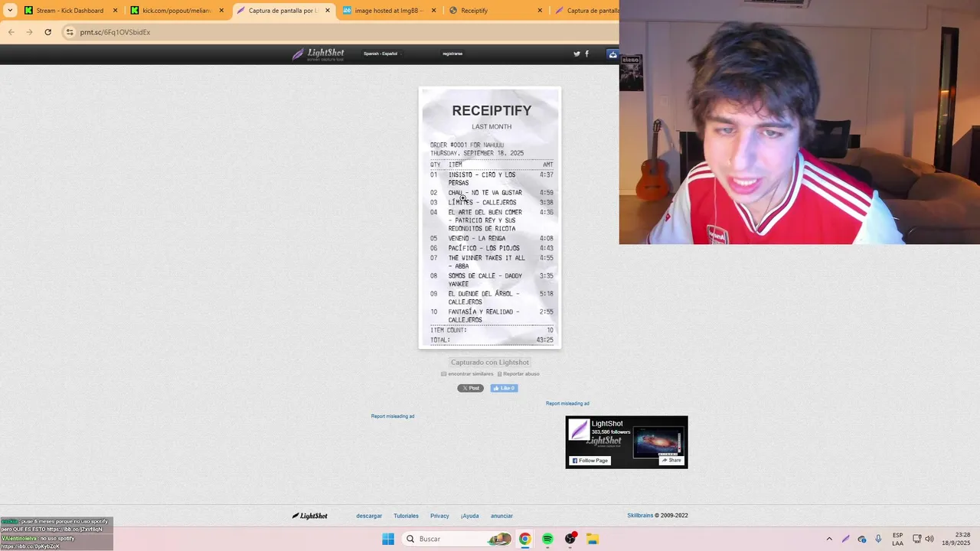
Task: Click Follow Page in Facebook widget
Action: pyautogui.click(x=590, y=461)
